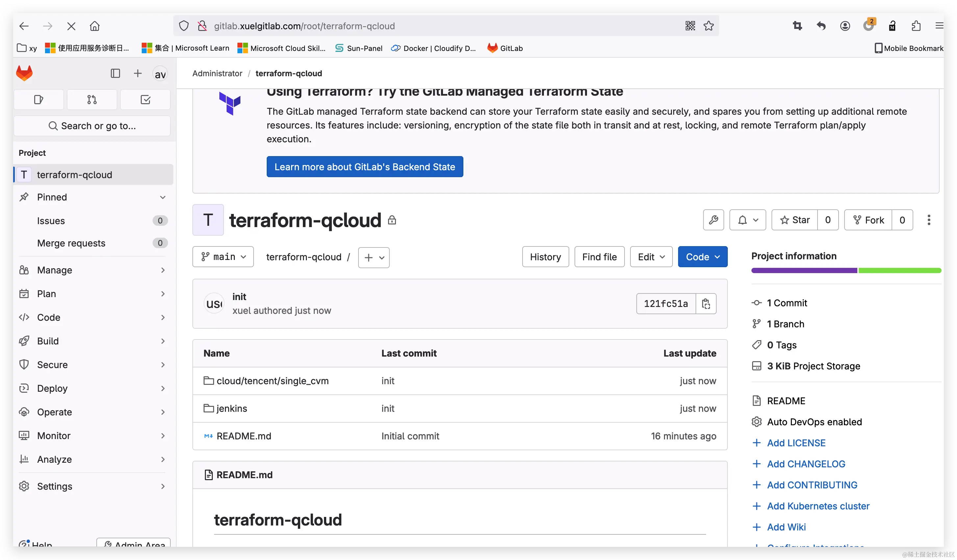Expand the Code sidebar section
Viewport: 957px width, 560px height.
pyautogui.click(x=93, y=317)
